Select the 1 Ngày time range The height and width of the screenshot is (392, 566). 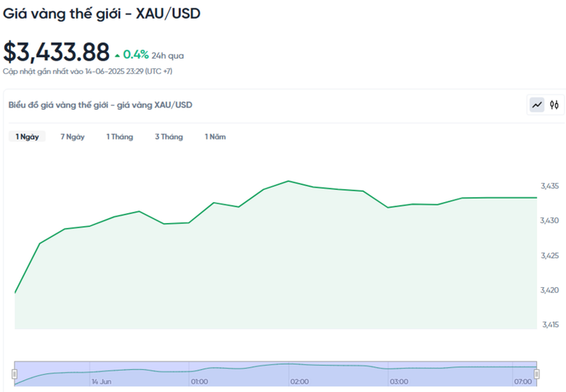point(27,137)
